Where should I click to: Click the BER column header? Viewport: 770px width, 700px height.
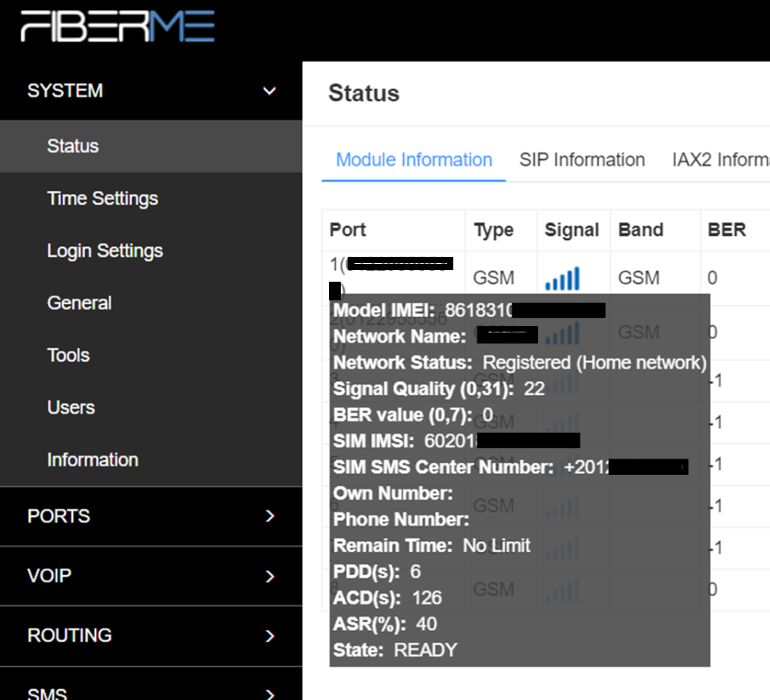pos(727,230)
